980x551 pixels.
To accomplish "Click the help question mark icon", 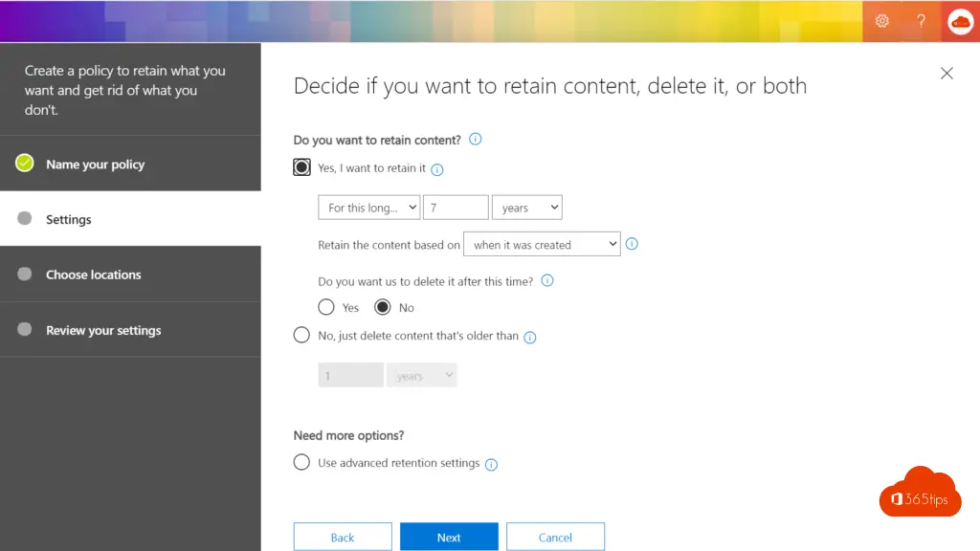I will coord(921,21).
